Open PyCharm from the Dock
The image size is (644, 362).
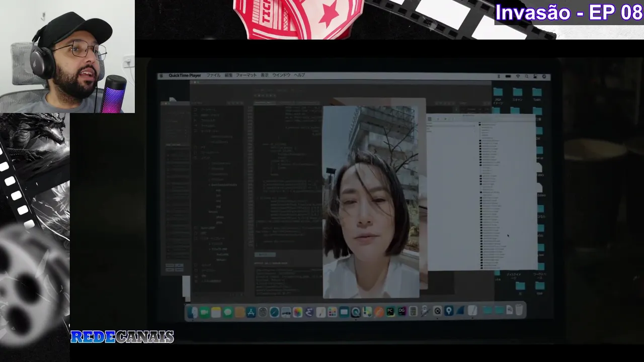click(x=390, y=312)
